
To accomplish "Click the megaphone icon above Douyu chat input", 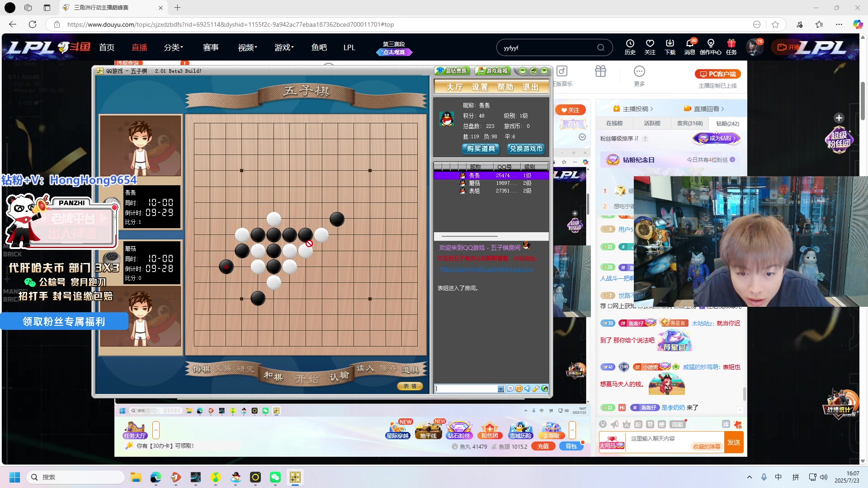I will 614,424.
